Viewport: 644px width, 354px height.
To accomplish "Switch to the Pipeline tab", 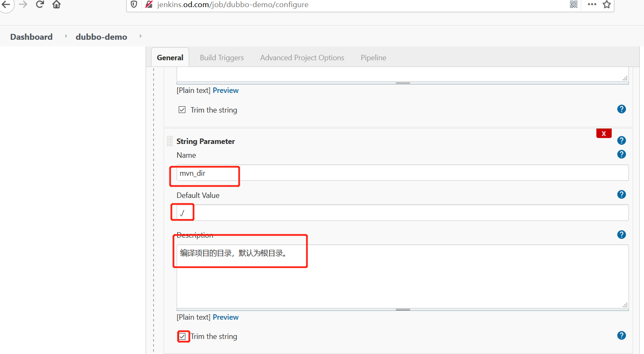I will click(x=373, y=58).
